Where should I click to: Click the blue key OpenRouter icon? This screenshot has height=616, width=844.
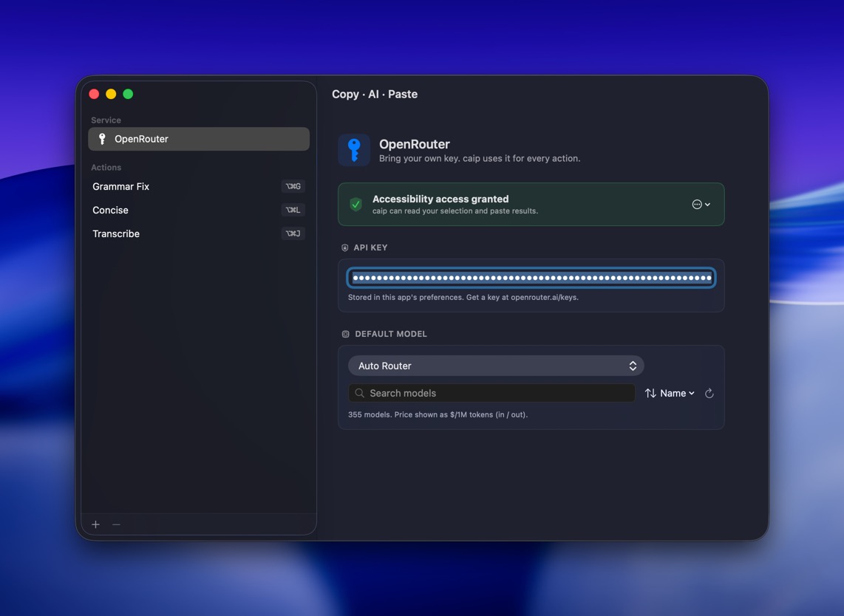click(354, 150)
